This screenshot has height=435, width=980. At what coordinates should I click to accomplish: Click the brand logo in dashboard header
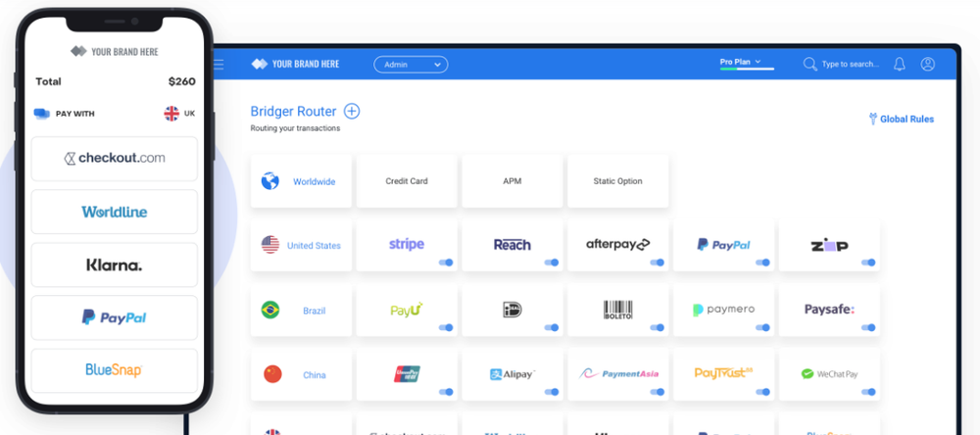(x=295, y=64)
